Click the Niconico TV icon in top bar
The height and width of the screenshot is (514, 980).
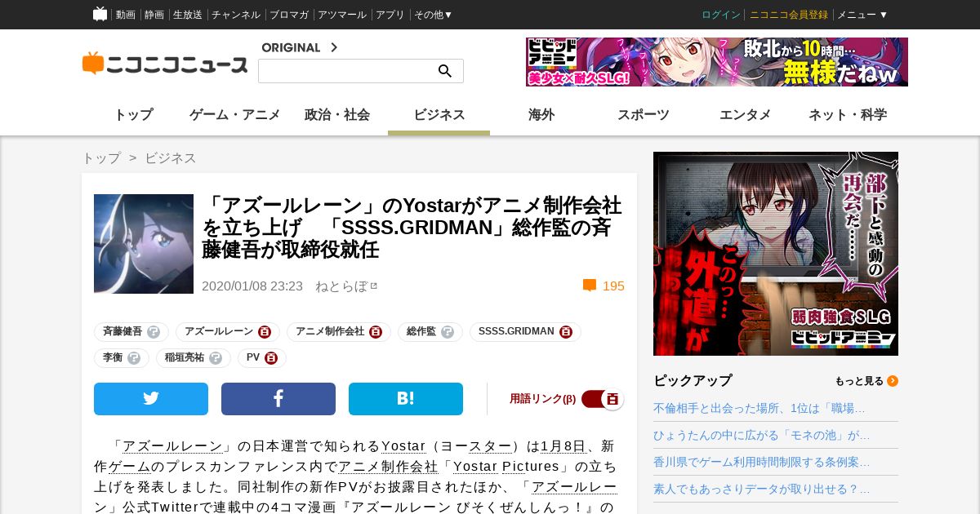click(x=100, y=14)
